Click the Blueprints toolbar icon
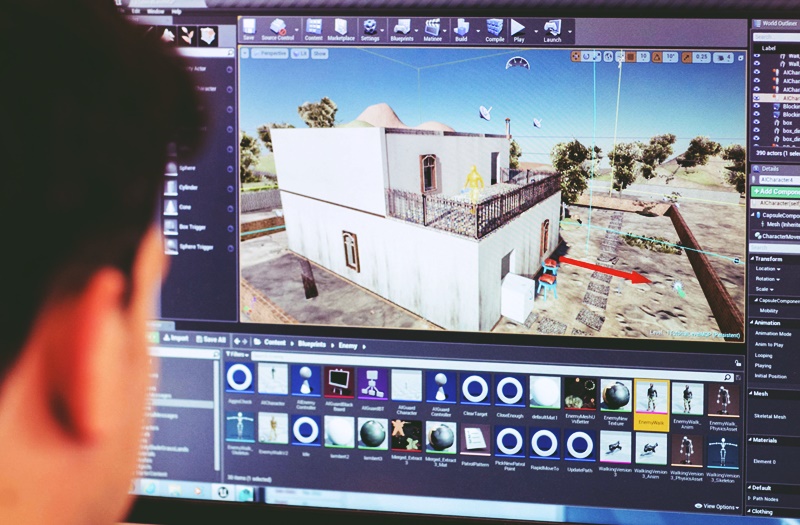This screenshot has height=525, width=800. [x=402, y=30]
